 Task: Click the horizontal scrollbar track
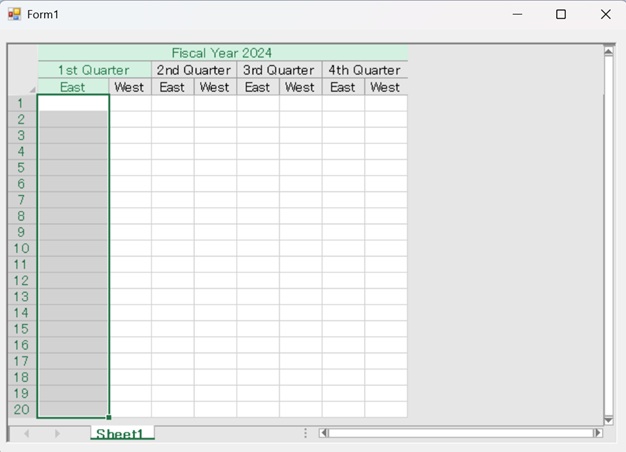(461, 433)
